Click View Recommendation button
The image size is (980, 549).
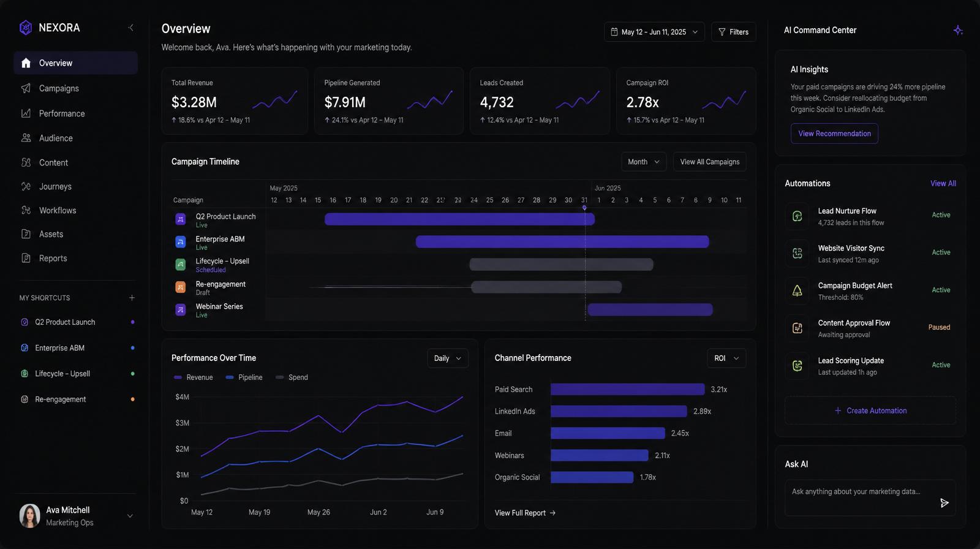pyautogui.click(x=834, y=134)
